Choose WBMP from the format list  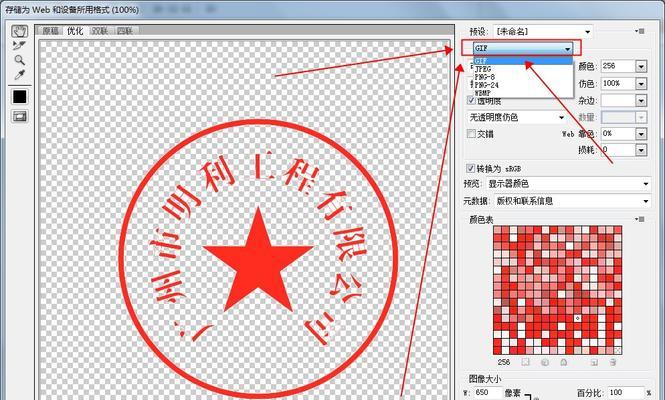click(x=523, y=92)
